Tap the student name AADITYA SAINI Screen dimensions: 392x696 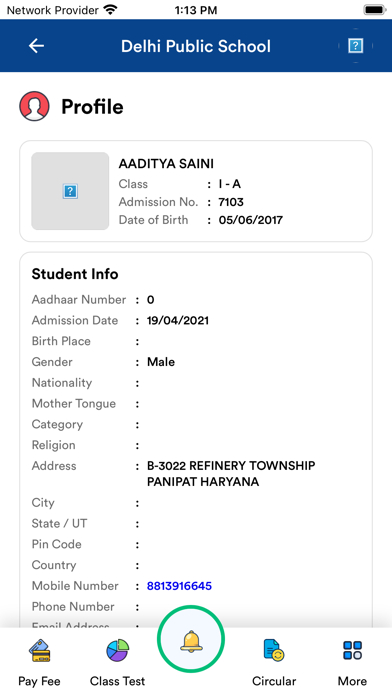(166, 164)
